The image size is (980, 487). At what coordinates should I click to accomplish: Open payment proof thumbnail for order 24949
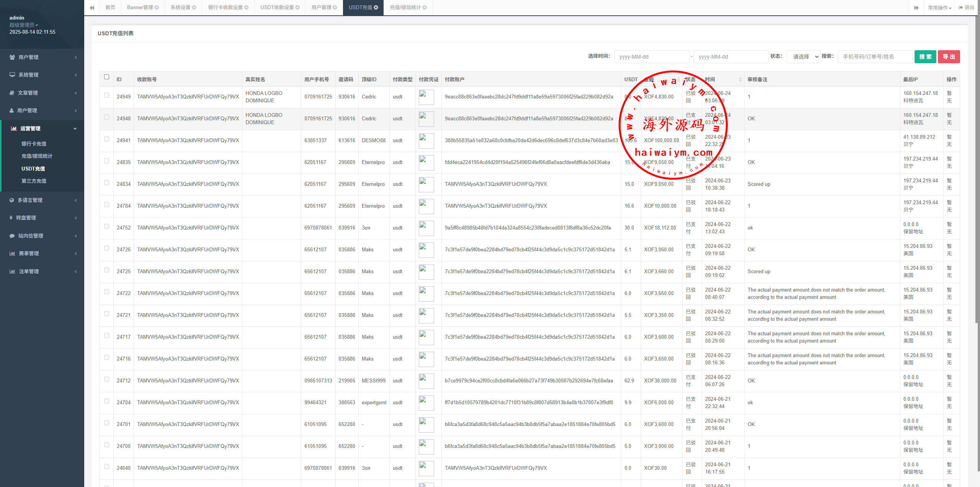pos(426,97)
